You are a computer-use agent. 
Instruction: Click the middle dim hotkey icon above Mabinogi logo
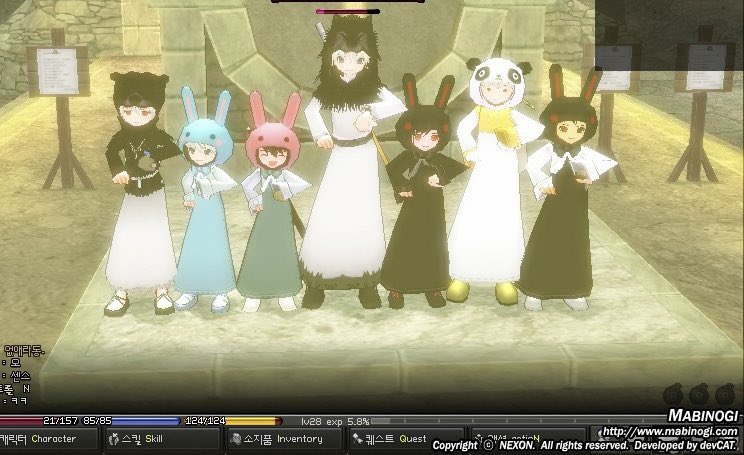tap(699, 395)
